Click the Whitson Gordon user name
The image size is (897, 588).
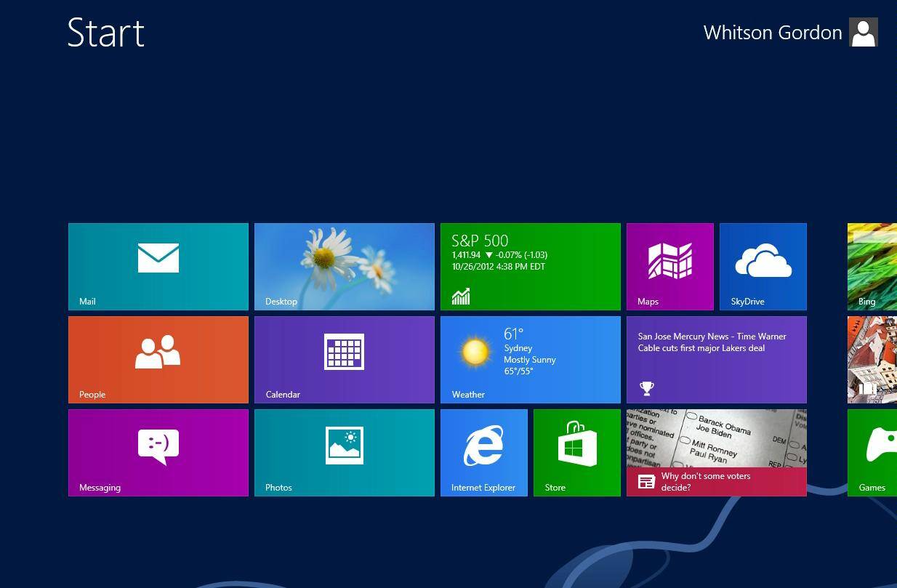(772, 33)
